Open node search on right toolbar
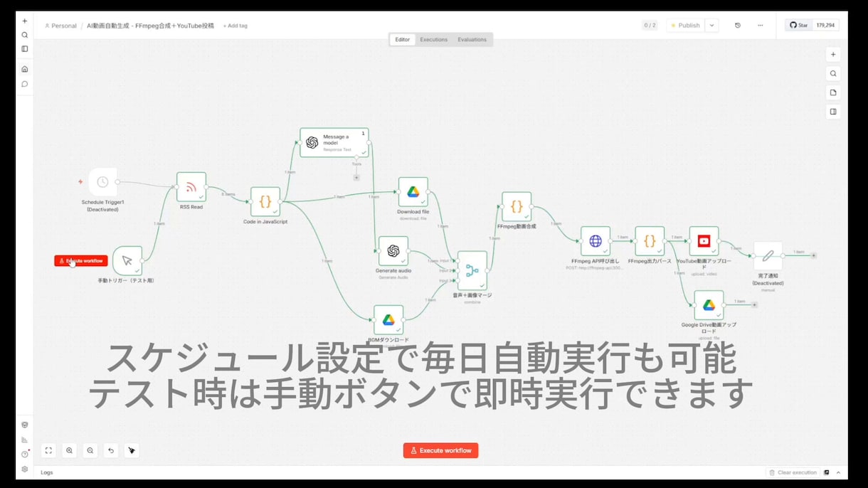Image resolution: width=868 pixels, height=488 pixels. pos(833,73)
